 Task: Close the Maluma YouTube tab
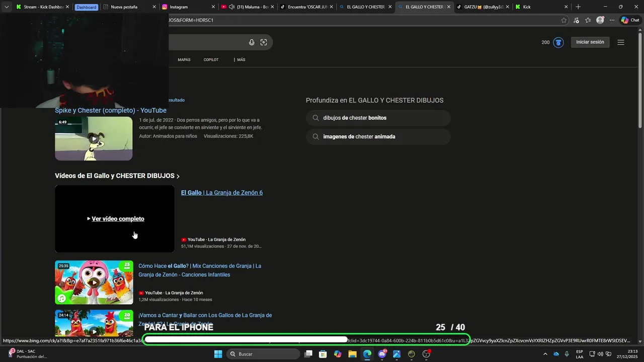click(x=272, y=7)
